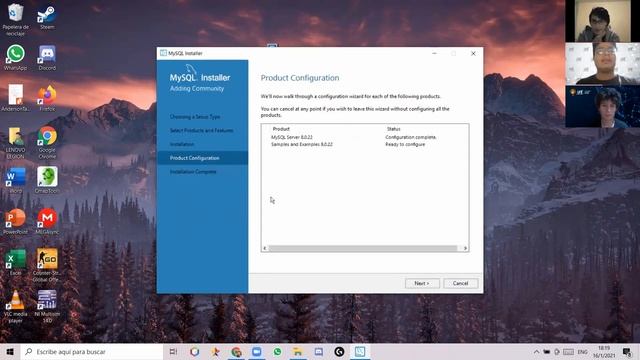Select the Installation Complete step

pos(193,172)
